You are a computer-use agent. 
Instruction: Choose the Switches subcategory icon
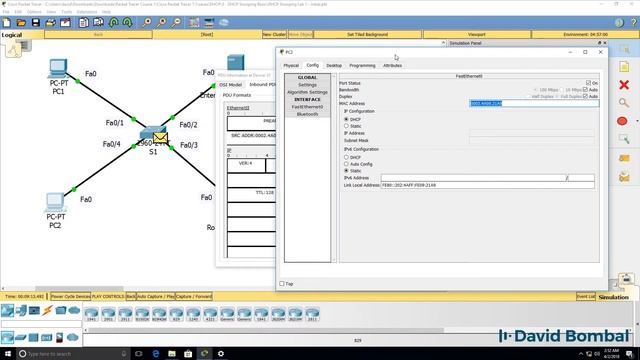[x=20, y=337]
